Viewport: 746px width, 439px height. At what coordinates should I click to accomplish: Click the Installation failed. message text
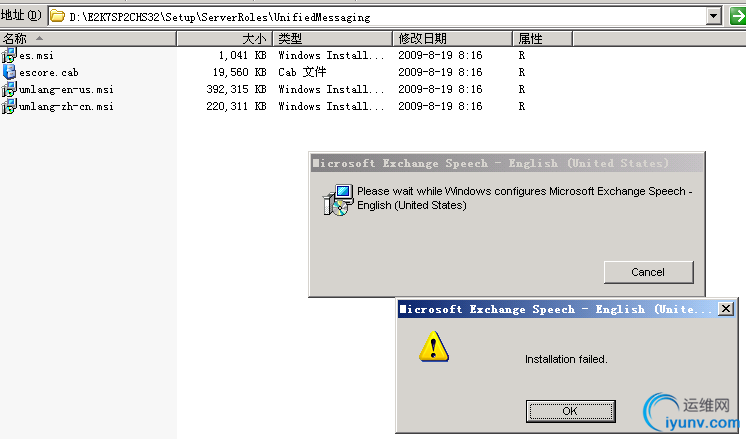(x=566, y=359)
